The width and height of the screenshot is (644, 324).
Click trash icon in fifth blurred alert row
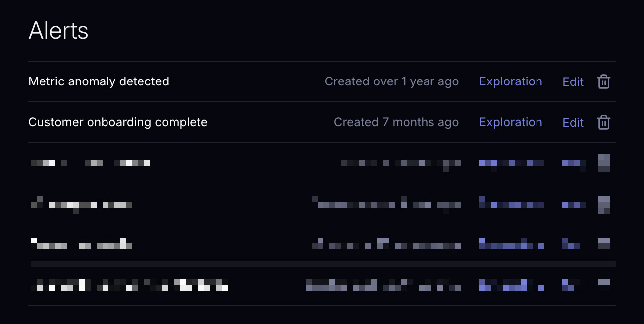(x=604, y=243)
